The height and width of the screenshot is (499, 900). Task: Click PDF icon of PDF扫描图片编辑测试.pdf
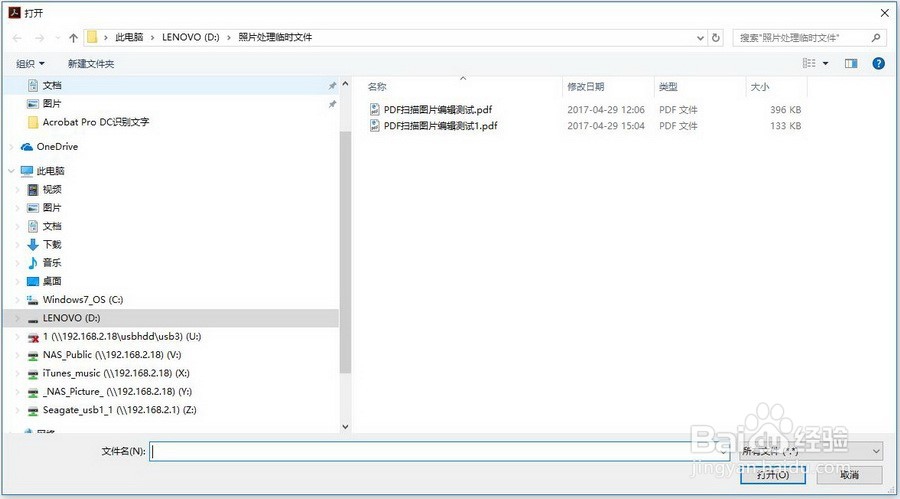coord(375,109)
